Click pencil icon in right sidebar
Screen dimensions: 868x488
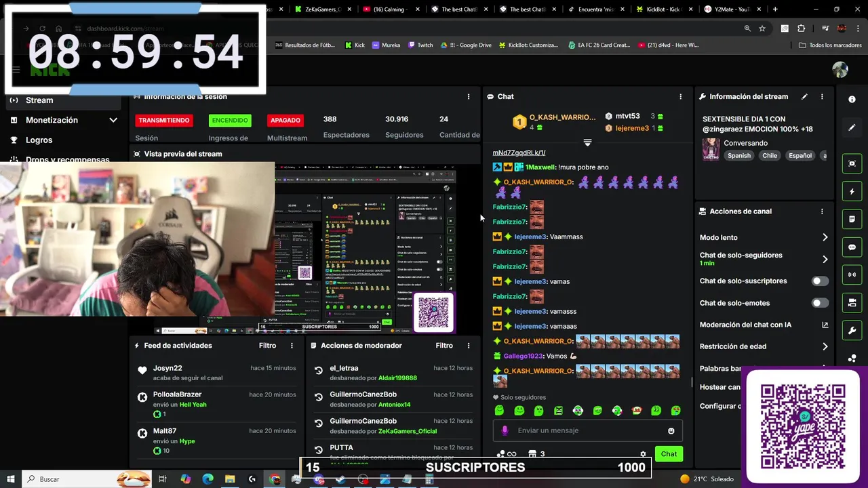852,127
